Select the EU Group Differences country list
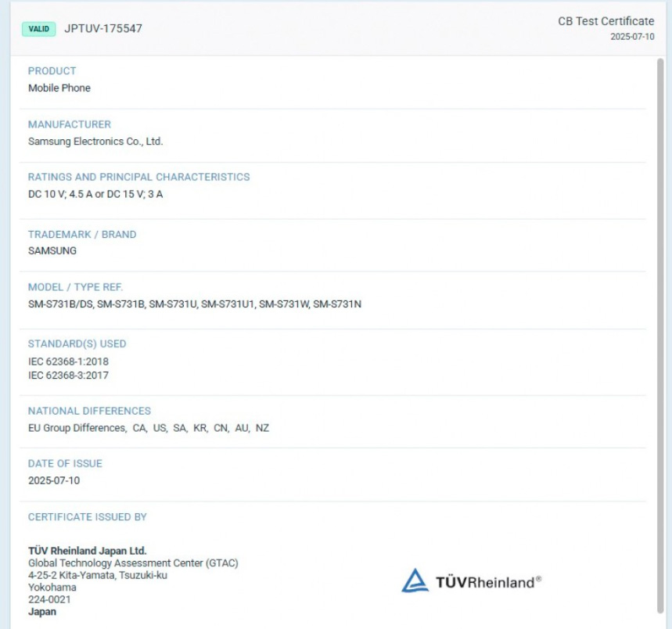The width and height of the screenshot is (672, 629). (x=149, y=428)
